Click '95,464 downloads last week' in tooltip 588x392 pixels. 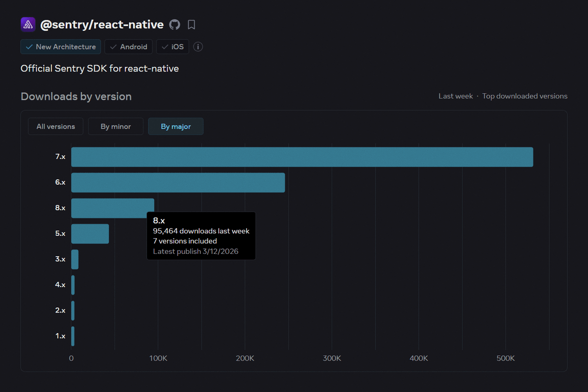point(201,231)
